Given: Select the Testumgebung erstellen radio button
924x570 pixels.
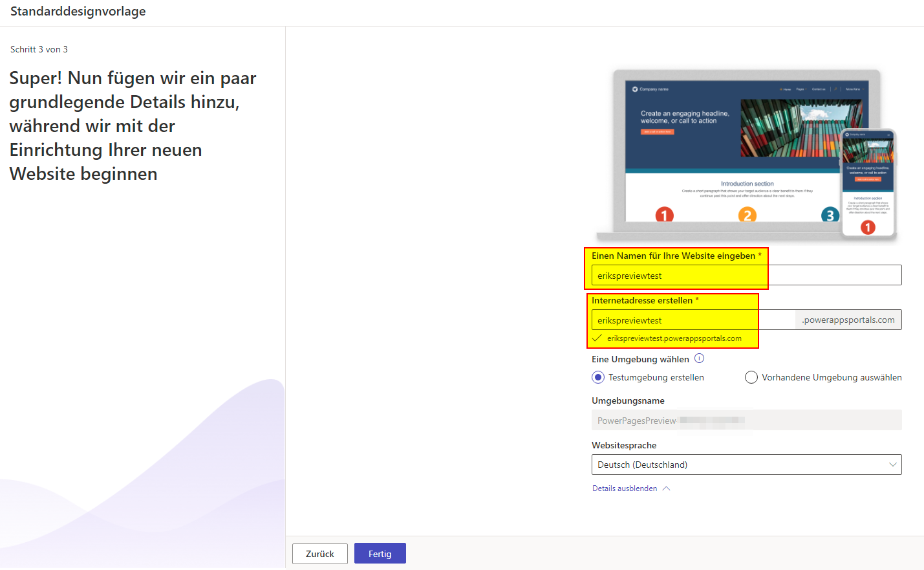Looking at the screenshot, I should 598,377.
